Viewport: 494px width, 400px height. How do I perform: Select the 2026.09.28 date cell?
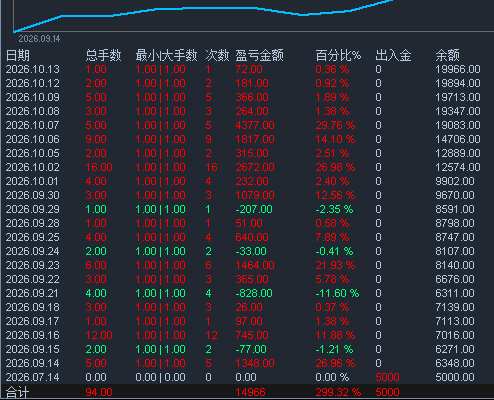[x=32, y=223]
